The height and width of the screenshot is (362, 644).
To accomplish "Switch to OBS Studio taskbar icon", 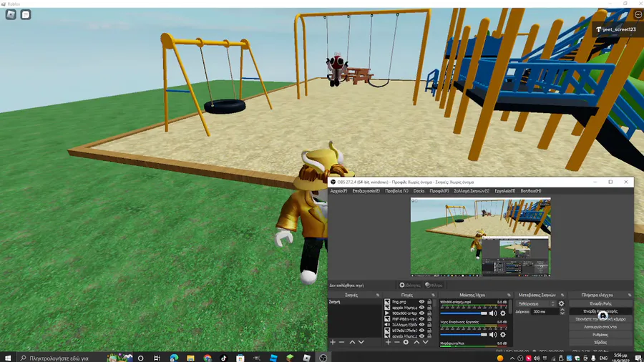I will point(323,358).
